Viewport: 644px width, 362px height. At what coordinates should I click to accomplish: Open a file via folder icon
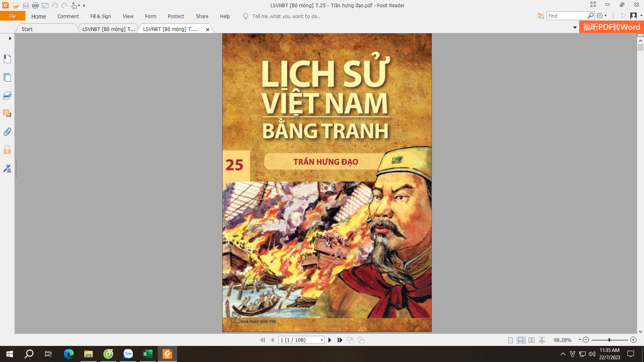pyautogui.click(x=16, y=6)
